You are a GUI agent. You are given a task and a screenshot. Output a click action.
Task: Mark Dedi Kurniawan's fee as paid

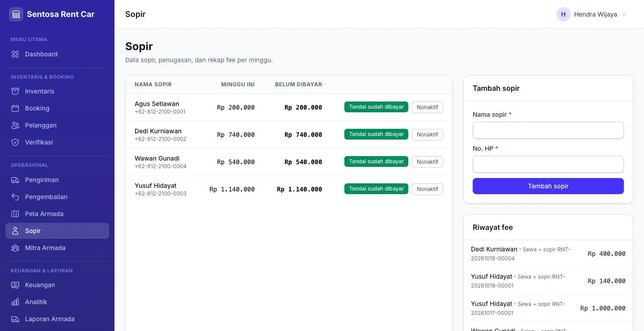point(376,134)
